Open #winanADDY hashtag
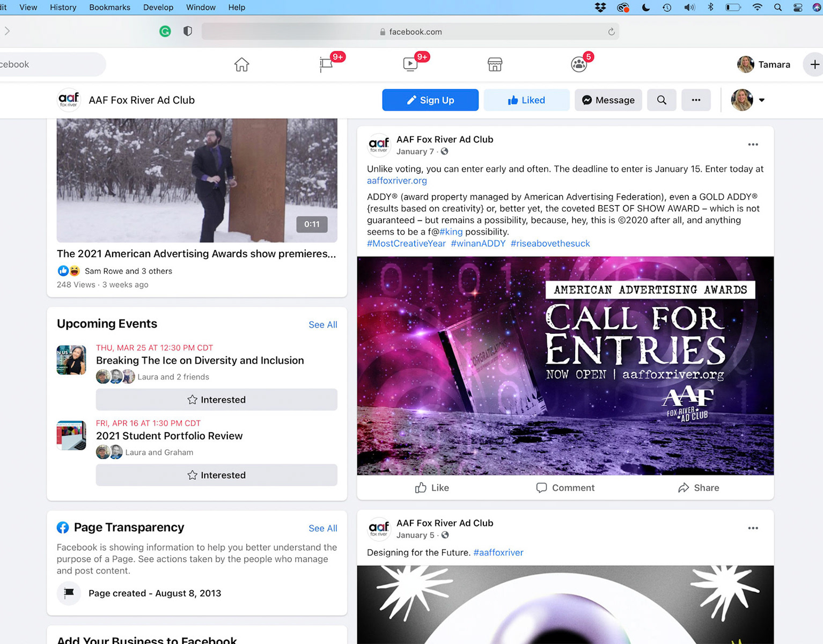 click(478, 243)
